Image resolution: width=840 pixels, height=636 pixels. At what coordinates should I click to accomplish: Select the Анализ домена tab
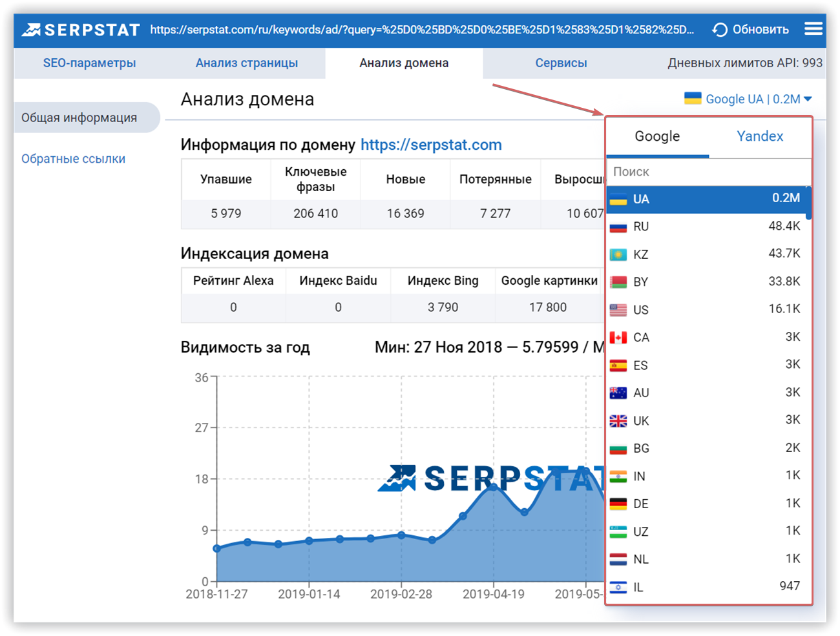tap(404, 63)
